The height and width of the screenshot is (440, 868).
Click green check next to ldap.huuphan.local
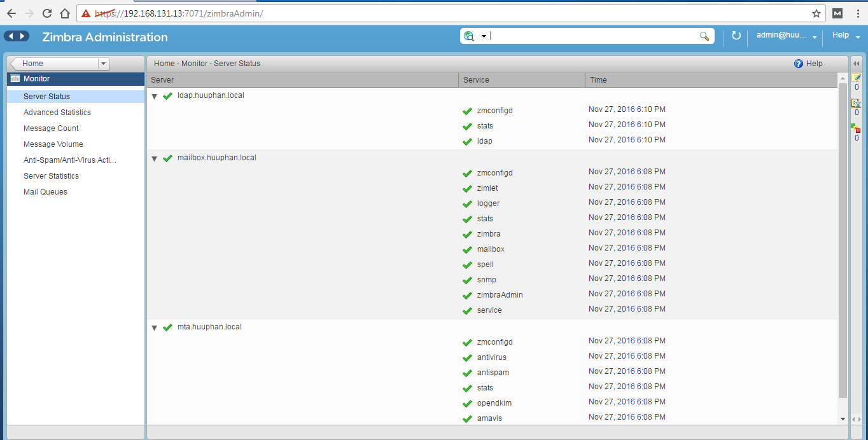coord(168,96)
